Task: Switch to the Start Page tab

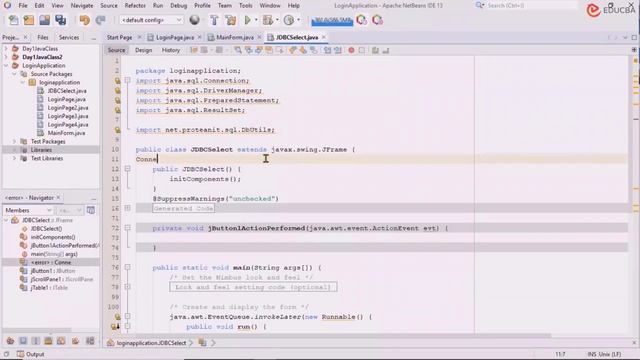Action: (119, 37)
